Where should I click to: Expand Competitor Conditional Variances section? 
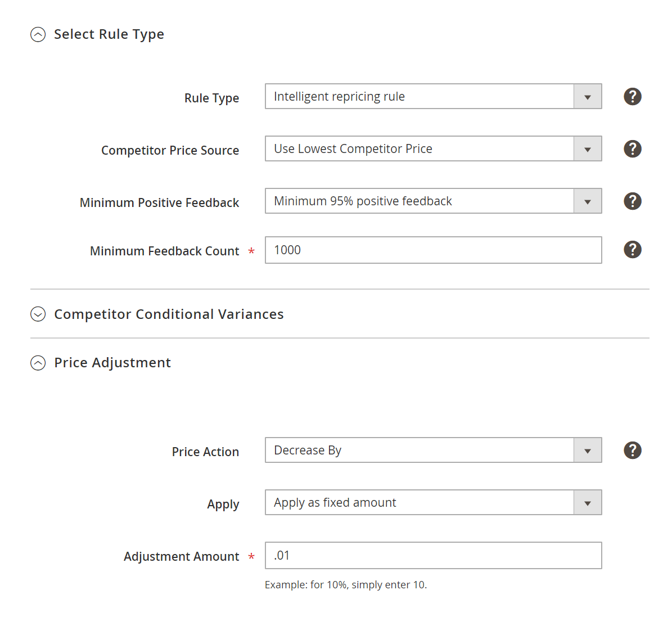(x=38, y=314)
